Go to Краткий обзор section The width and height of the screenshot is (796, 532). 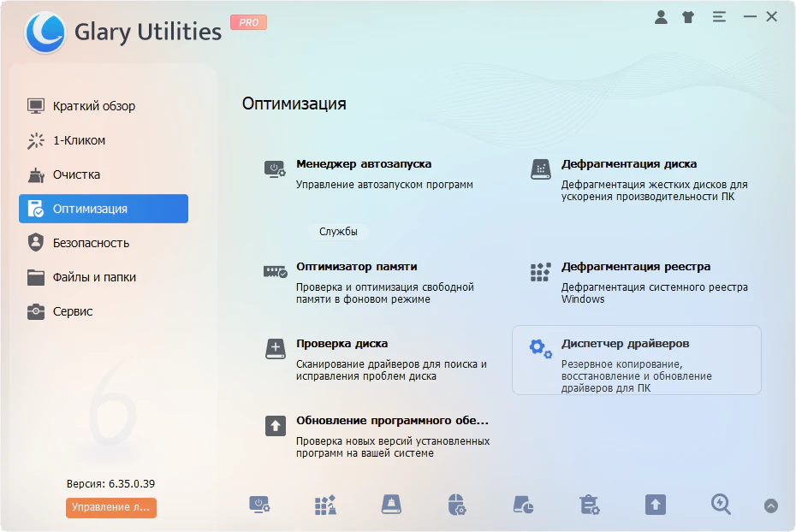104,106
